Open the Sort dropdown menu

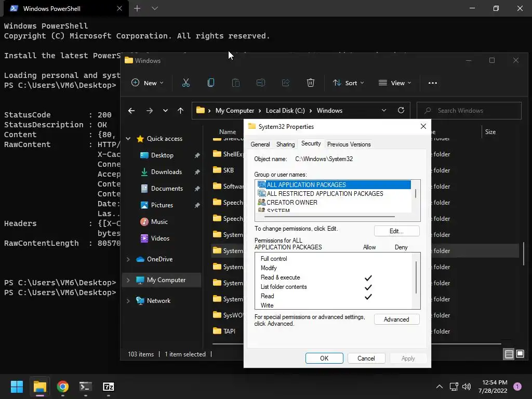click(x=349, y=83)
